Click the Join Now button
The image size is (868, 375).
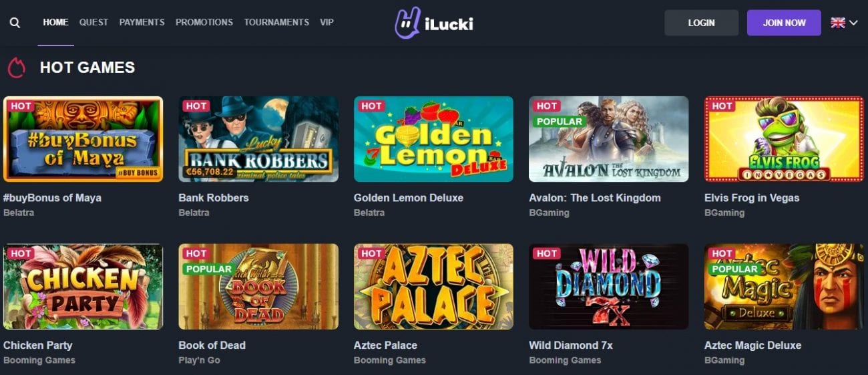coord(784,23)
